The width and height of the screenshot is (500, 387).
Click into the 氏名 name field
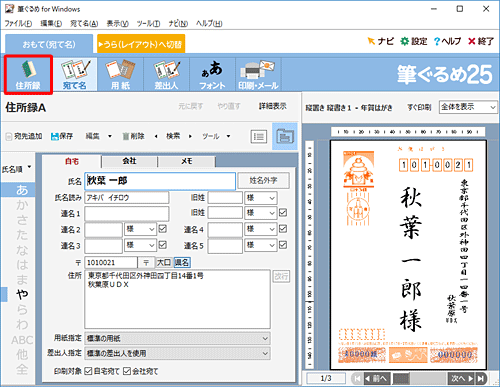coord(160,181)
